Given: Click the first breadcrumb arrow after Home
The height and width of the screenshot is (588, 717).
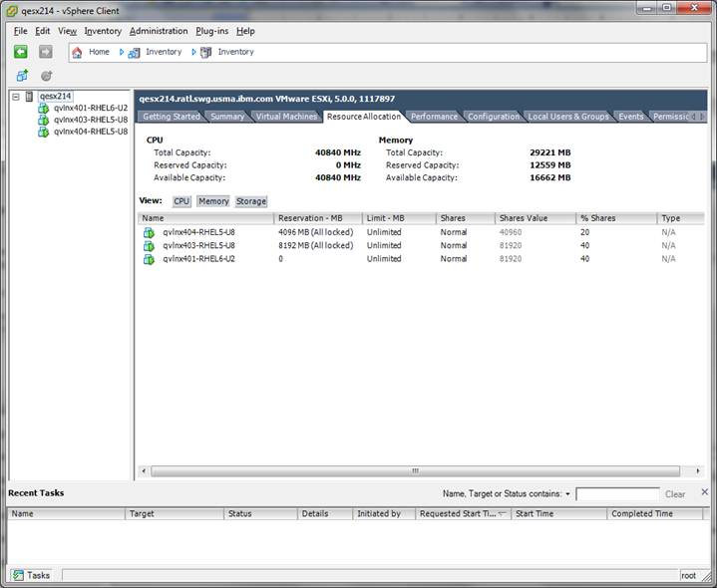Looking at the screenshot, I should pos(122,52).
